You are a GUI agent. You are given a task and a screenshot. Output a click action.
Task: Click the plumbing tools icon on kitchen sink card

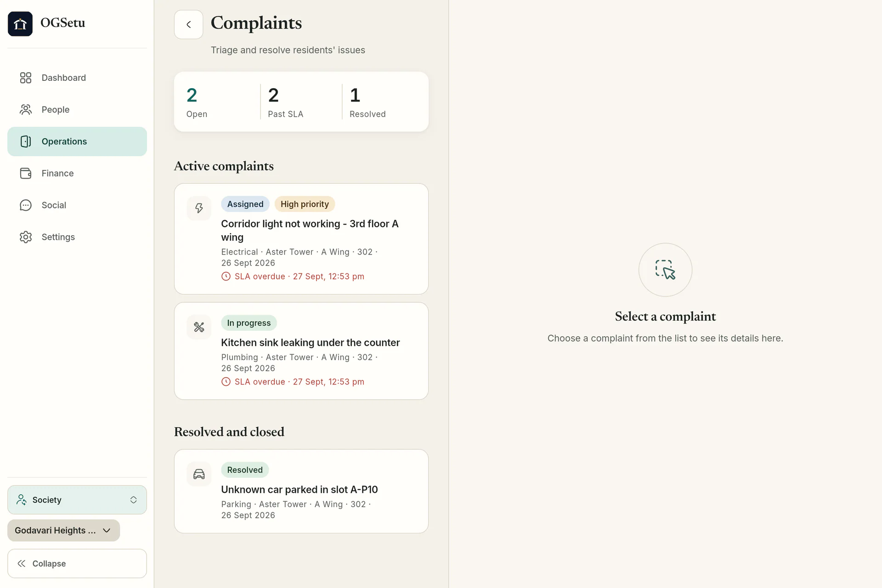199,327
